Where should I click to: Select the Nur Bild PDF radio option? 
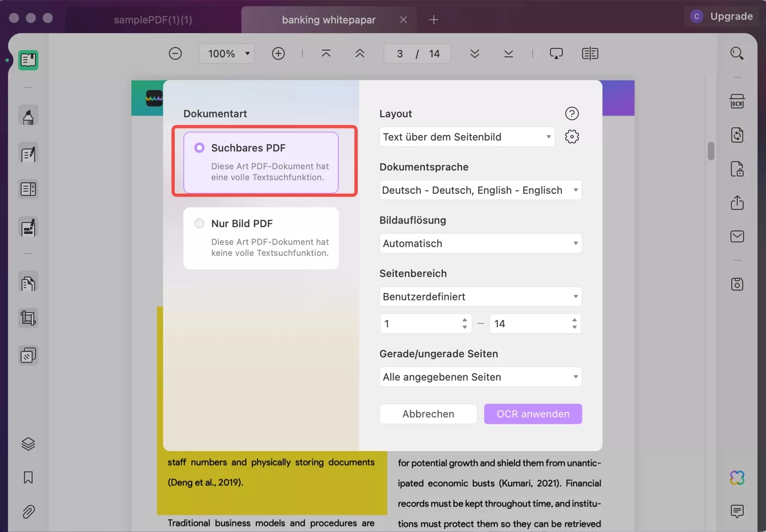point(200,223)
